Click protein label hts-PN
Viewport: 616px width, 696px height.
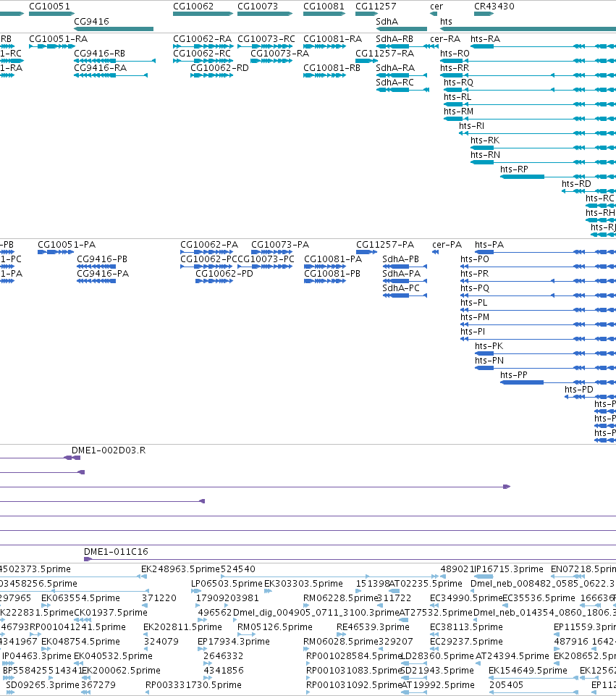click(489, 360)
